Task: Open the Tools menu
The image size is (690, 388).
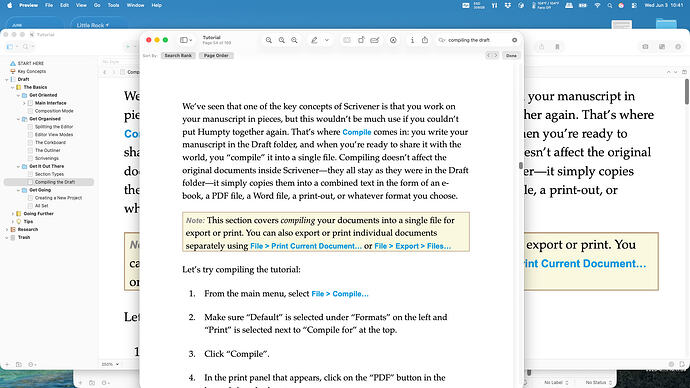Action: click(x=114, y=5)
